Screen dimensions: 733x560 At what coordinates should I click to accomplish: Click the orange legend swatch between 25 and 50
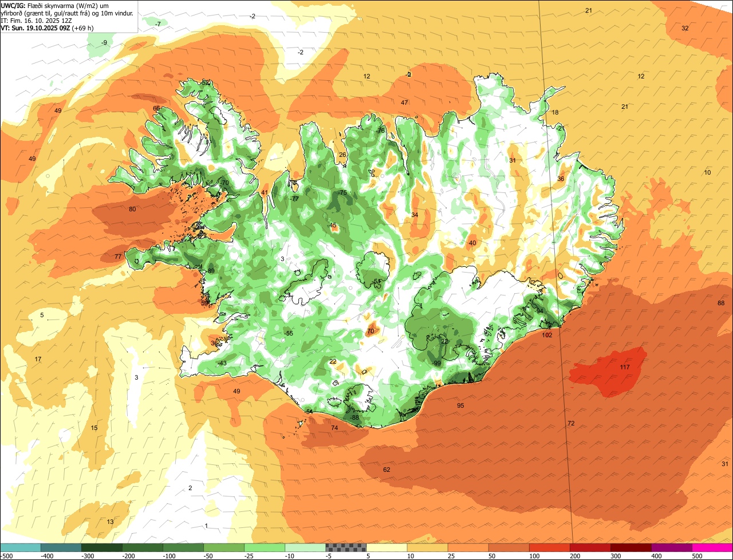click(468, 547)
